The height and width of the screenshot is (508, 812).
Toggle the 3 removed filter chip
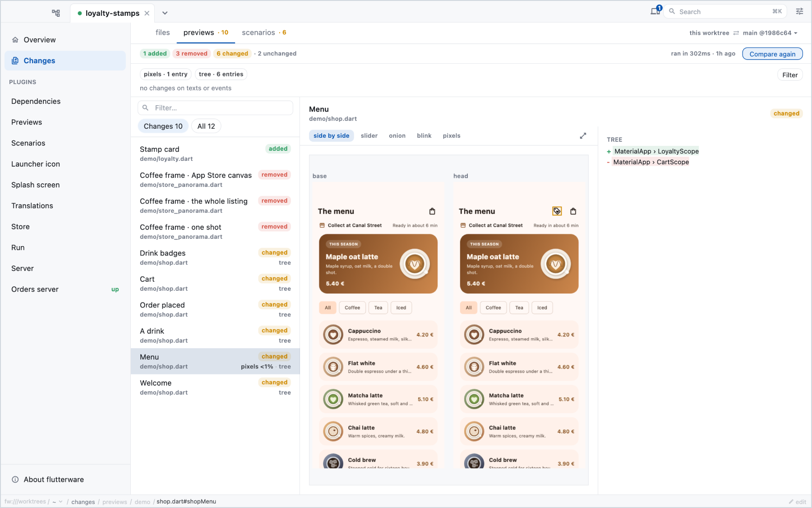[x=192, y=53]
